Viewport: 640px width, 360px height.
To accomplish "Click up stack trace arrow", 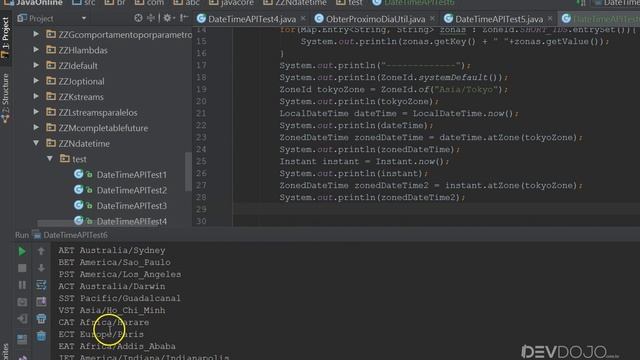I will [41, 251].
